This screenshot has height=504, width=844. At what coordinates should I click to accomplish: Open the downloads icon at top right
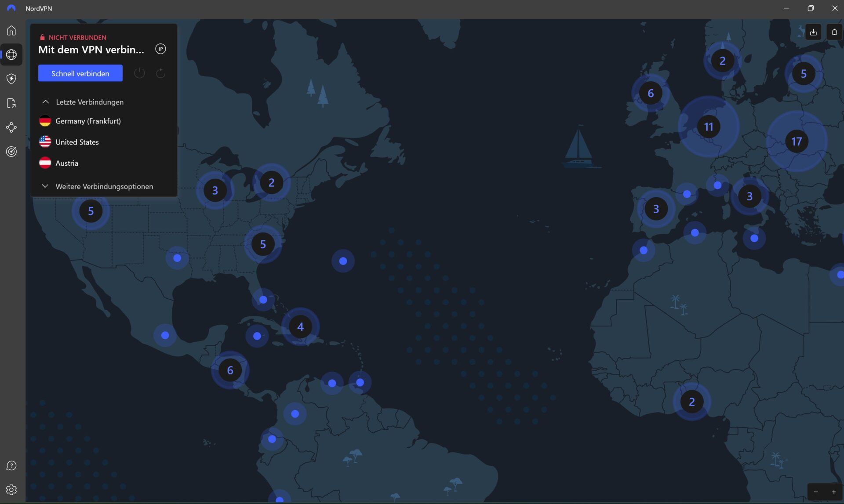pos(813,32)
